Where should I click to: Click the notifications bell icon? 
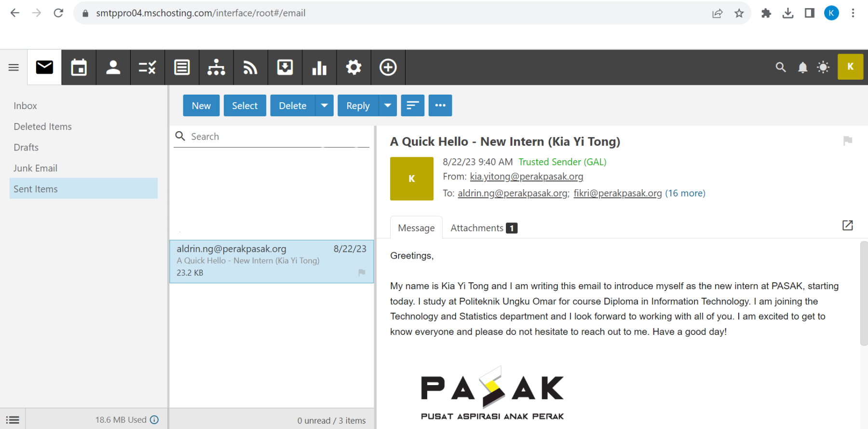[802, 68]
